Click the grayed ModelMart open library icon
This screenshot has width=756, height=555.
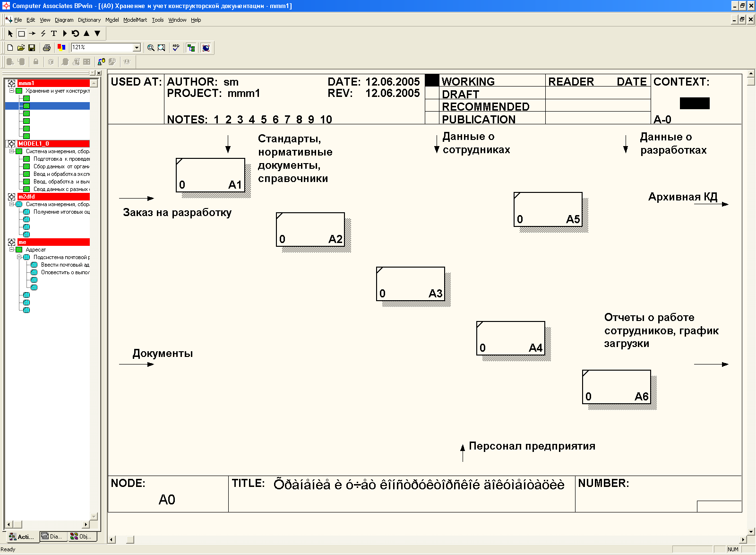tap(51, 61)
